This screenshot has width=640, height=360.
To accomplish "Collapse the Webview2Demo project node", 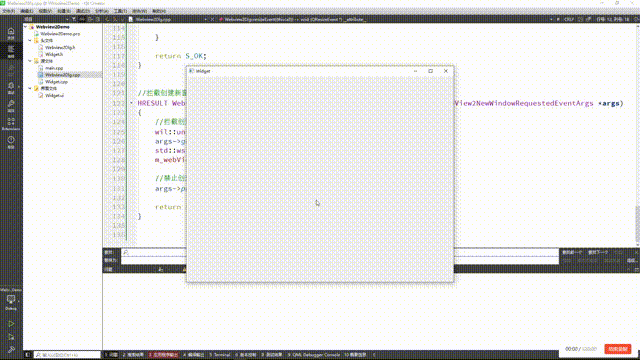I will pyautogui.click(x=26, y=27).
